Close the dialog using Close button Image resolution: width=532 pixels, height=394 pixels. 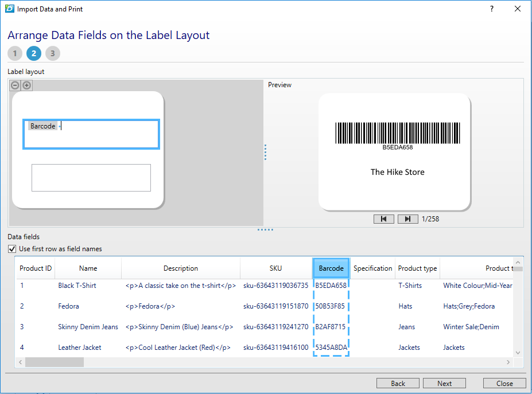point(504,384)
